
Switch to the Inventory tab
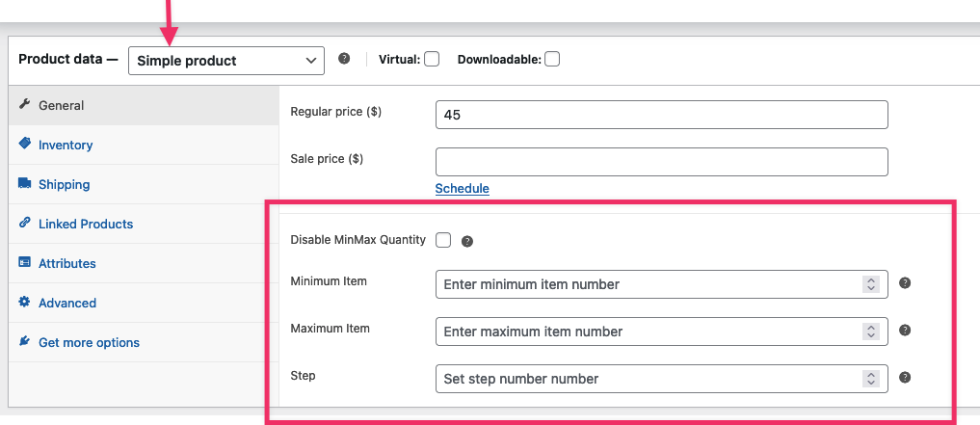click(x=144, y=145)
